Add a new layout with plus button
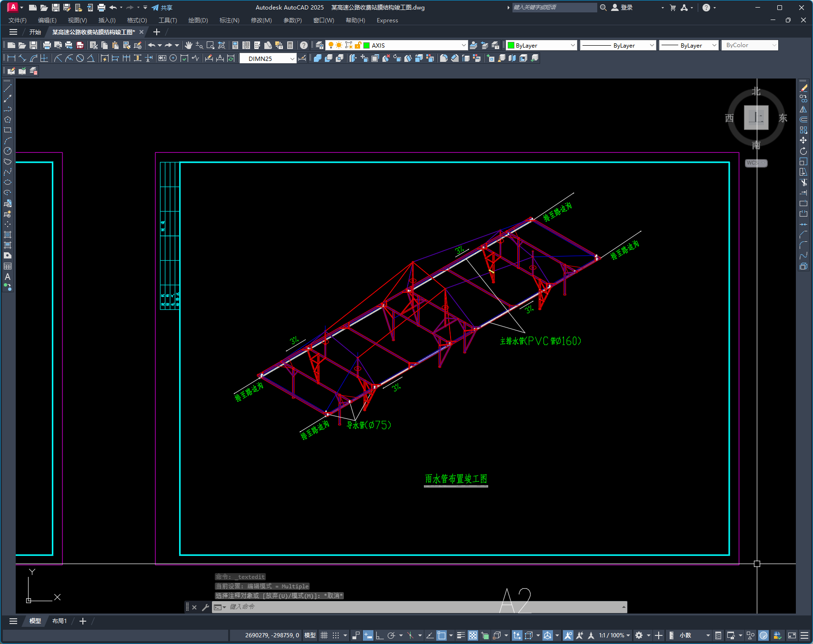813x644 pixels. tap(83, 621)
